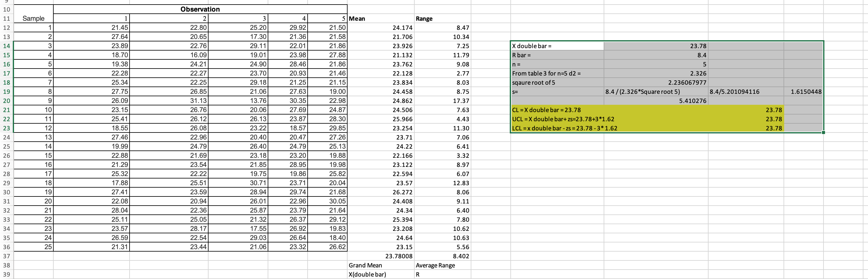
Task: Click row header 23
Action: click(x=7, y=128)
